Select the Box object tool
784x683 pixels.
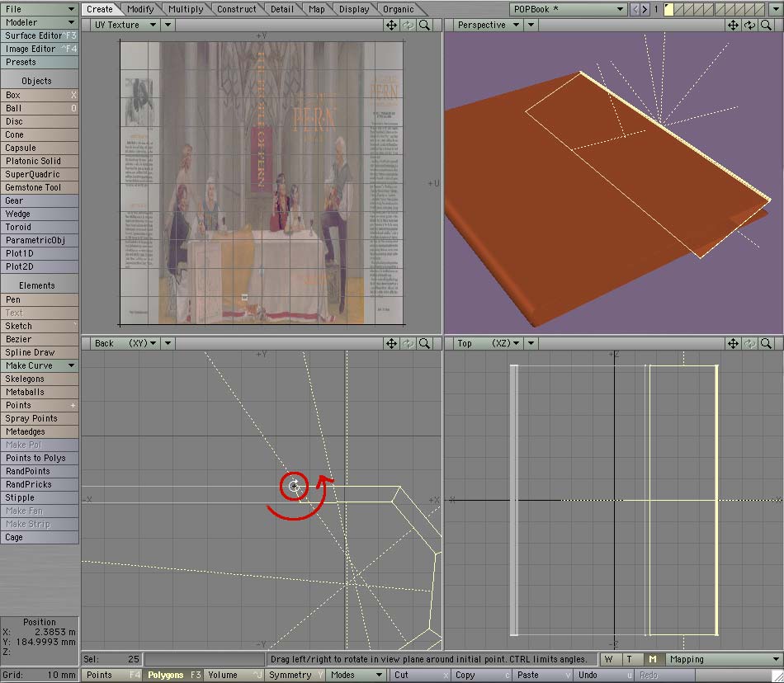(x=40, y=95)
